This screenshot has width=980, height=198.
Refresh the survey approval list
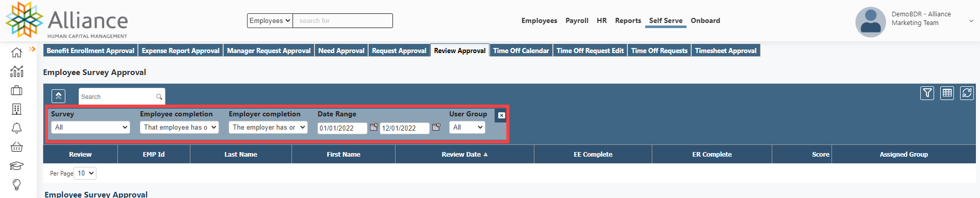point(967,93)
